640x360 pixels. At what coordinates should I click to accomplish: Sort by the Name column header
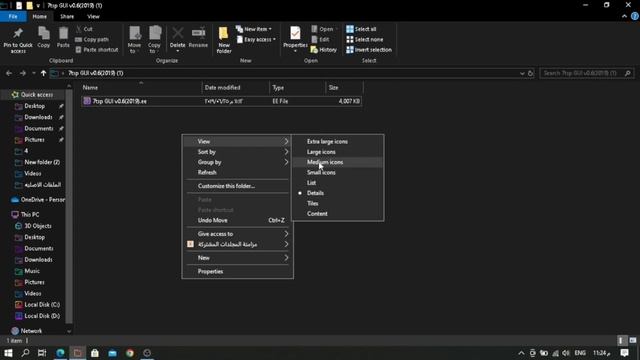point(141,87)
